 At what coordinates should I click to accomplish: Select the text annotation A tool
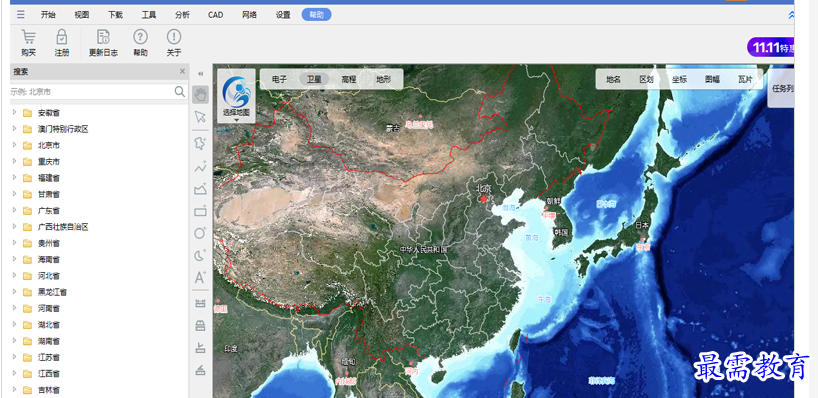[200, 278]
